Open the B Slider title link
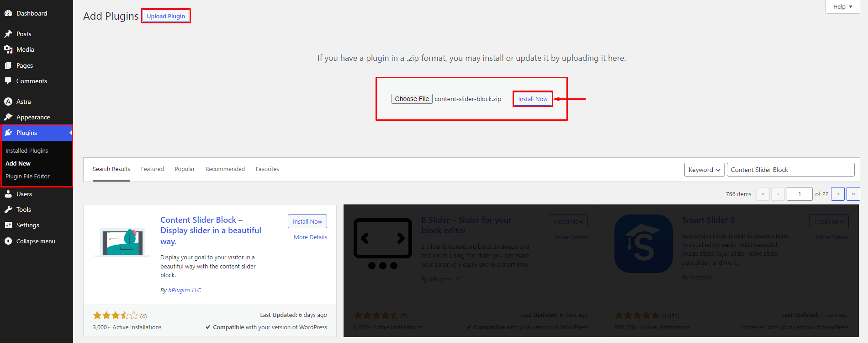868x343 pixels. pyautogui.click(x=466, y=225)
